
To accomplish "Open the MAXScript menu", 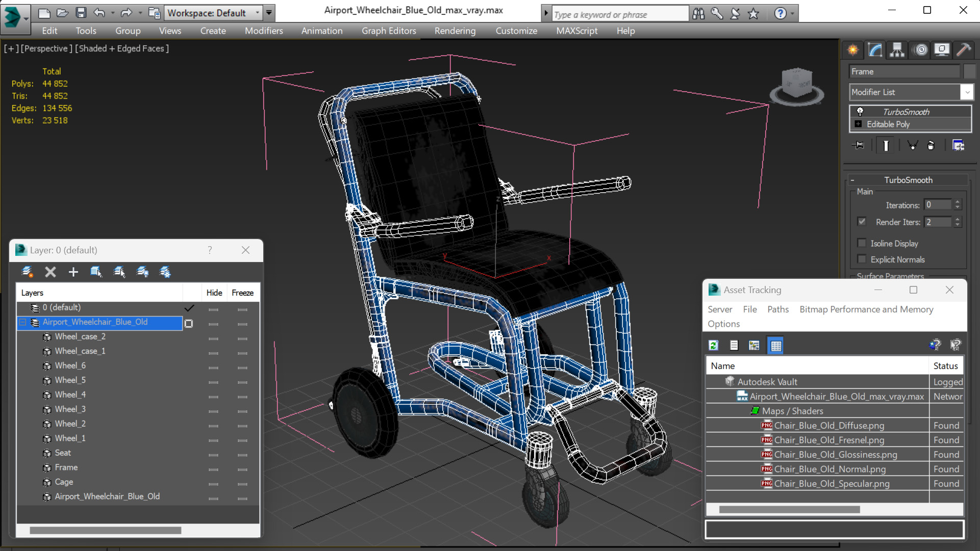I will (577, 31).
